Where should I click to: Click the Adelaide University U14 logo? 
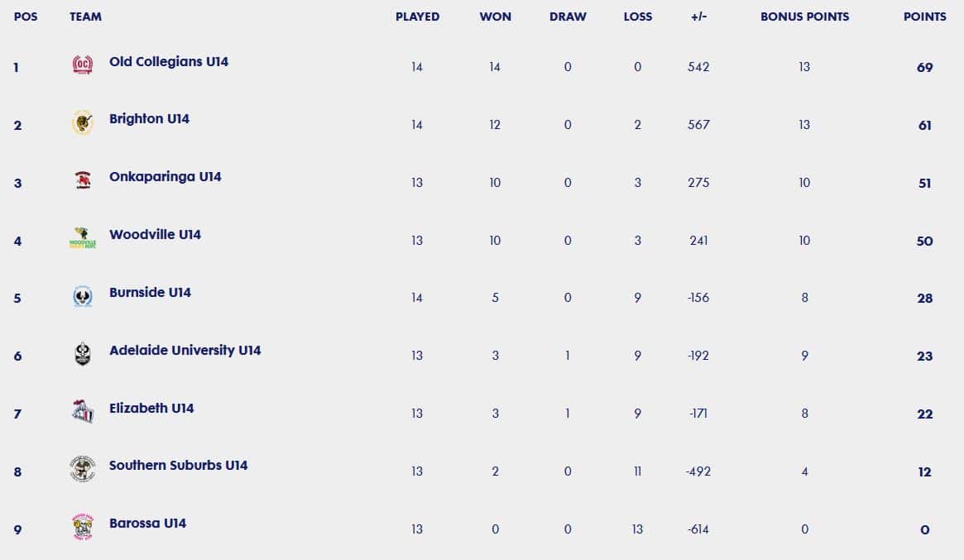83,354
